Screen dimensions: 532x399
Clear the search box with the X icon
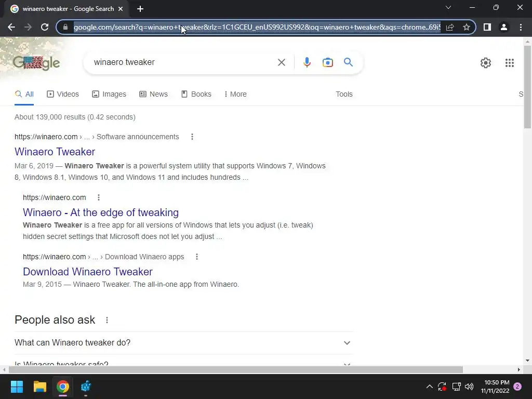[x=281, y=62]
